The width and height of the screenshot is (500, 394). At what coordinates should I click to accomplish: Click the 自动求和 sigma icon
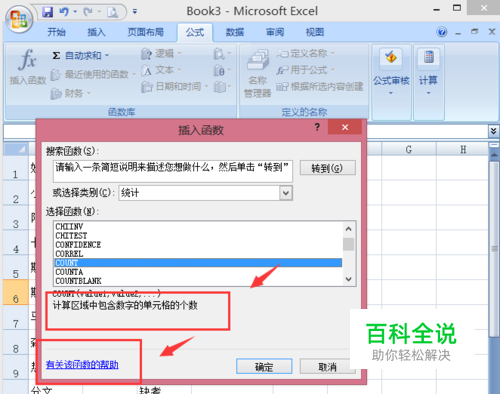56,55
